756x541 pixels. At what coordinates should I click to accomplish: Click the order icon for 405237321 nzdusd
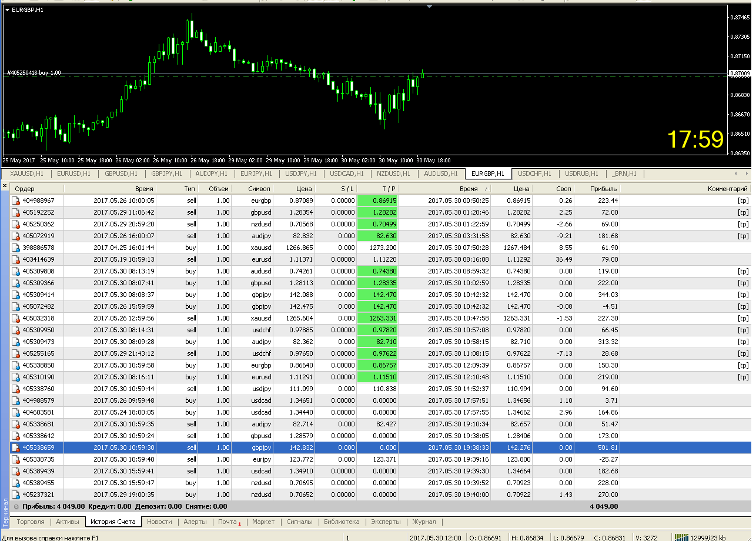[x=16, y=495]
